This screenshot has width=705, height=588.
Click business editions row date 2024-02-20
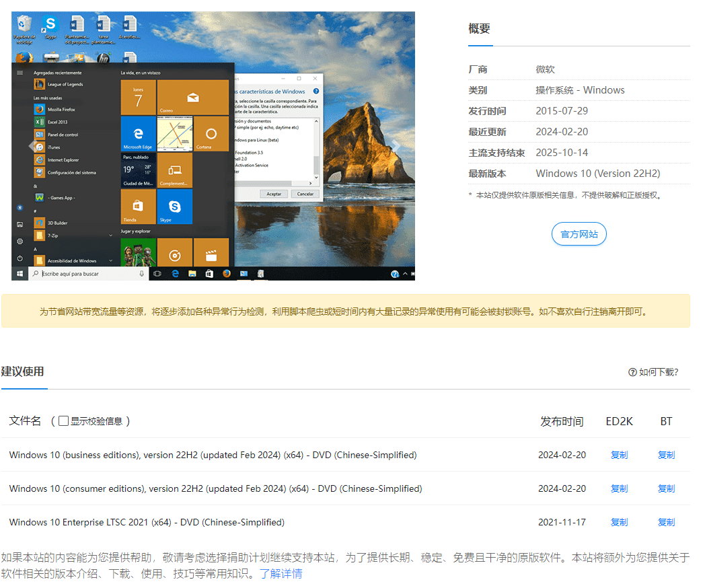pos(562,455)
